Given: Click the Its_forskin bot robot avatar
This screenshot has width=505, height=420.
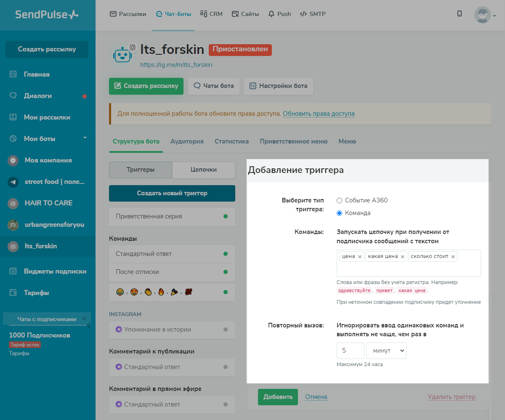Looking at the screenshot, I should pos(122,56).
